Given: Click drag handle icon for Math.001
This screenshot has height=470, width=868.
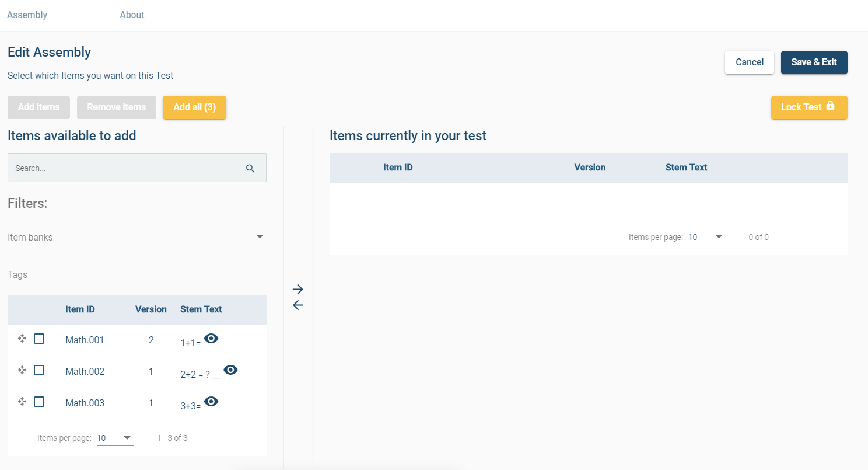Looking at the screenshot, I should click(x=22, y=339).
